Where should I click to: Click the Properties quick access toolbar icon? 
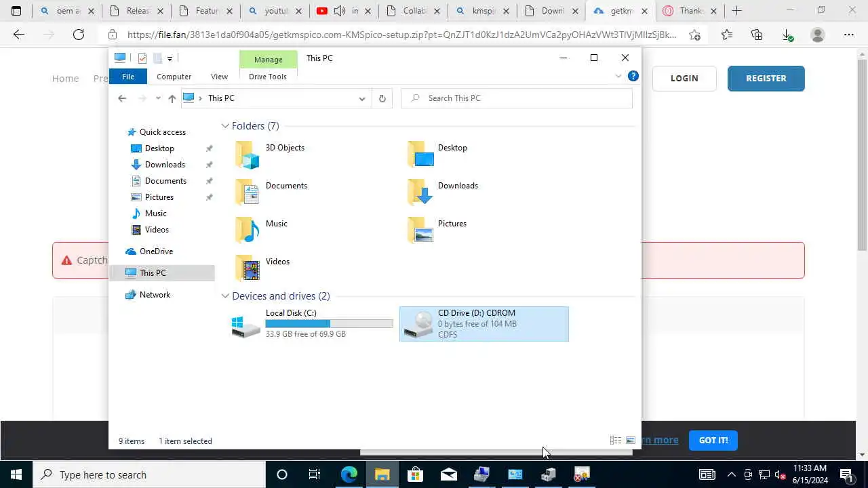pyautogui.click(x=142, y=58)
